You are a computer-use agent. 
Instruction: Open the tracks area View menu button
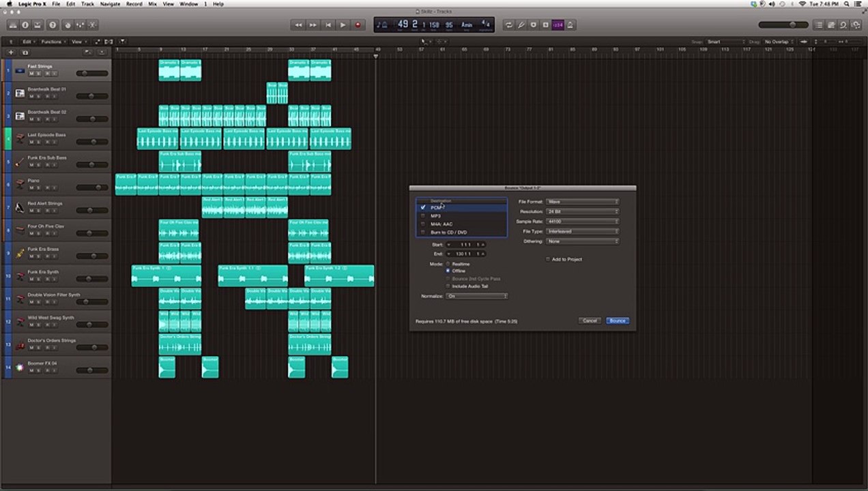78,42
